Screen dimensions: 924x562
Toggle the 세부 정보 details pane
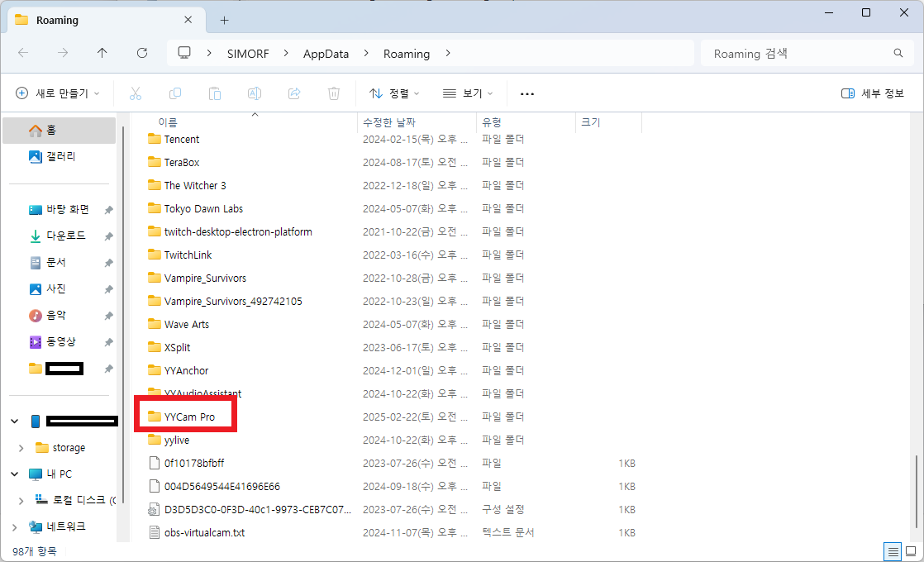[873, 93]
